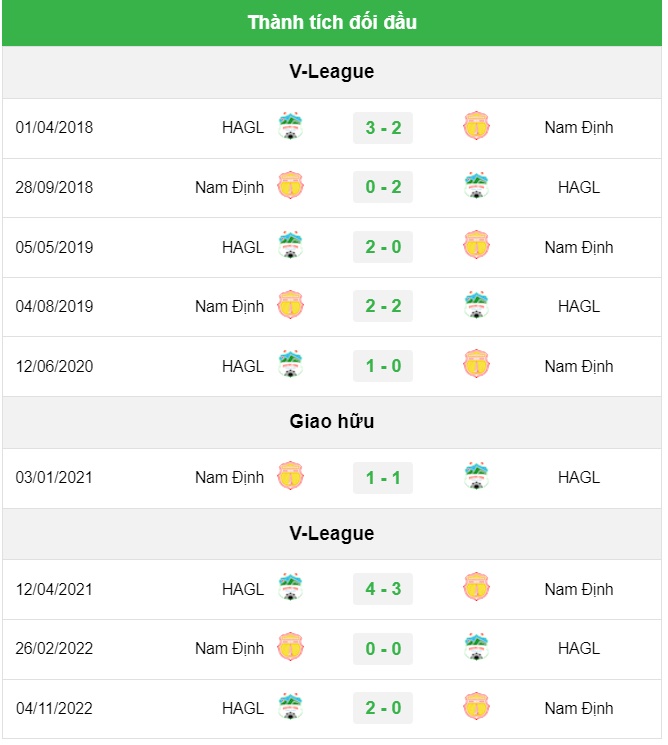Click Nam Định crest in 01/04/2018 row
The width and height of the screenshot is (668, 745).
tap(476, 126)
